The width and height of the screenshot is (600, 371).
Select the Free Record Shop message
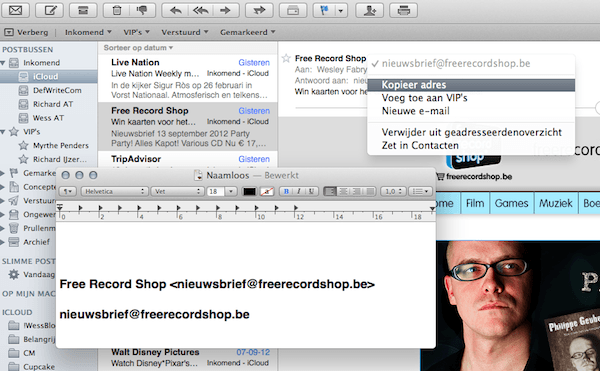pos(188,127)
